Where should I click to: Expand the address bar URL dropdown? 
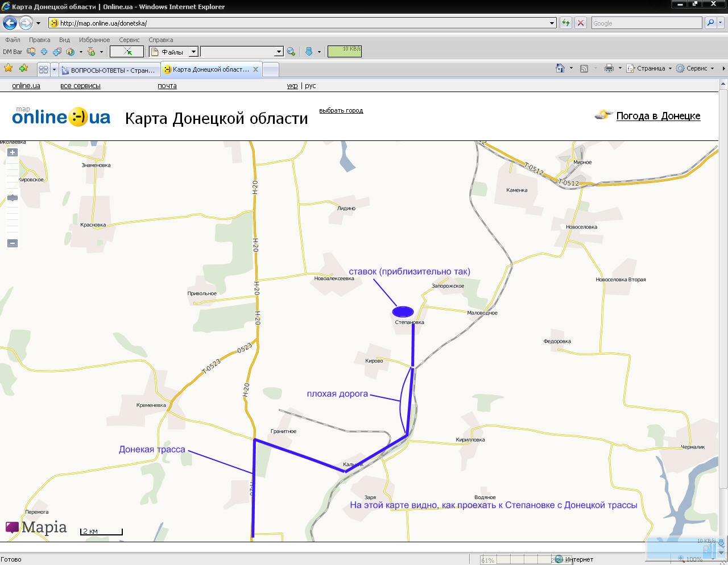(x=552, y=23)
